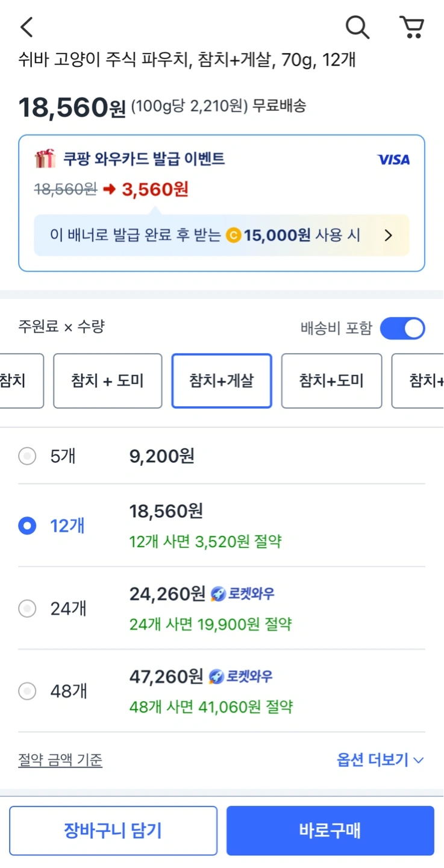Select the 48개 radio option
The width and height of the screenshot is (444, 868).
click(x=27, y=691)
